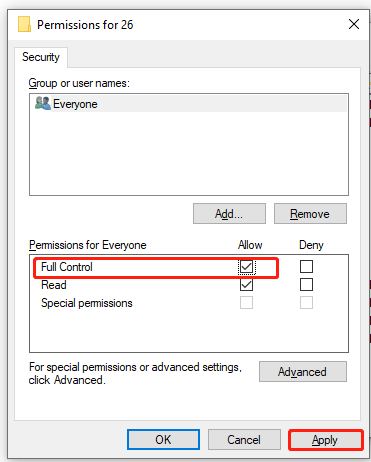
Task: Toggle the Allow checkbox for Read
Action: [246, 285]
